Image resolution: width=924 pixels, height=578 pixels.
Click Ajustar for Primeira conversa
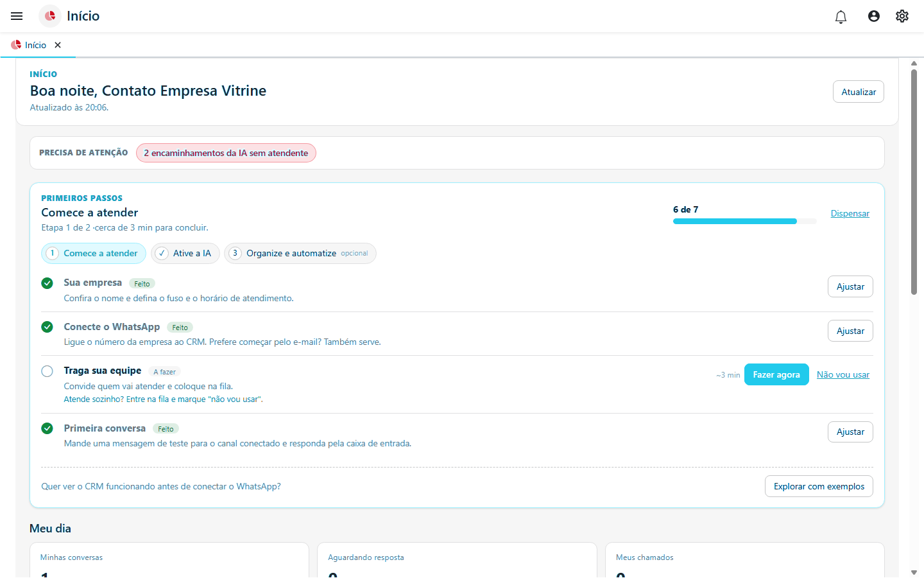pos(850,432)
